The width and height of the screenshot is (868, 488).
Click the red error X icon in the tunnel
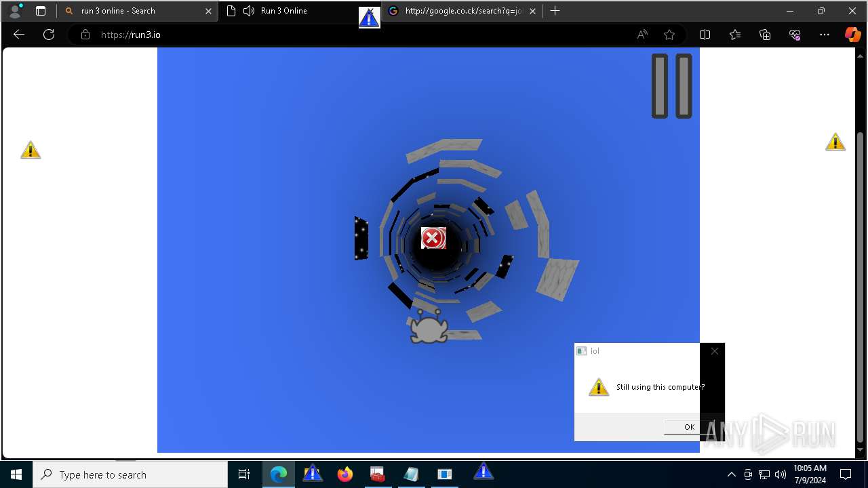(x=433, y=238)
